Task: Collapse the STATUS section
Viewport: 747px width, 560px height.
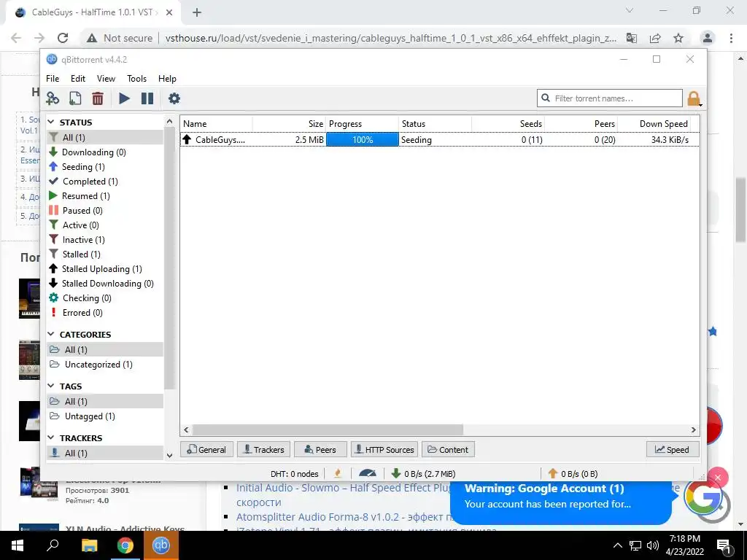Action: [52, 122]
